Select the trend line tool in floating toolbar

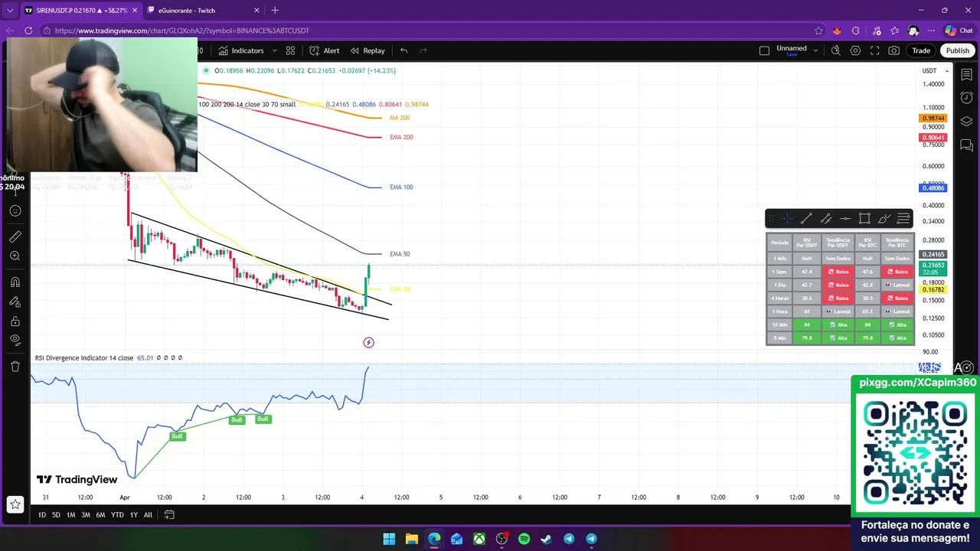pos(806,219)
